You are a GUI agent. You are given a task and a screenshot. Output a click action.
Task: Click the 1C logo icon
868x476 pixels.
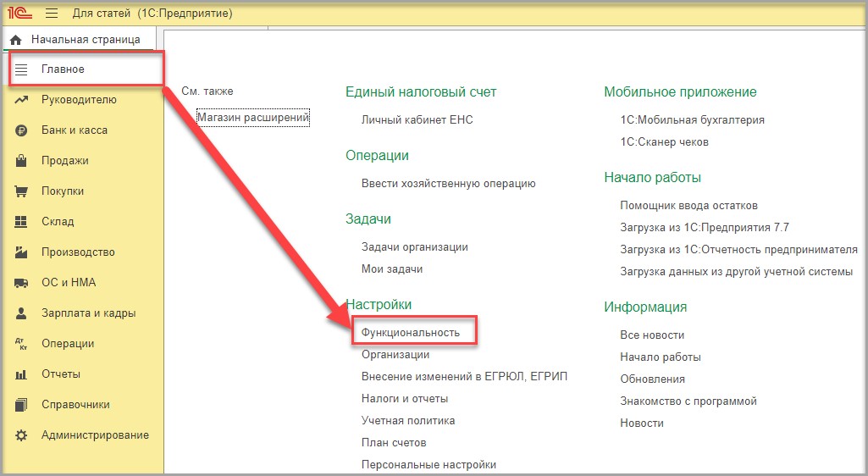[x=20, y=13]
